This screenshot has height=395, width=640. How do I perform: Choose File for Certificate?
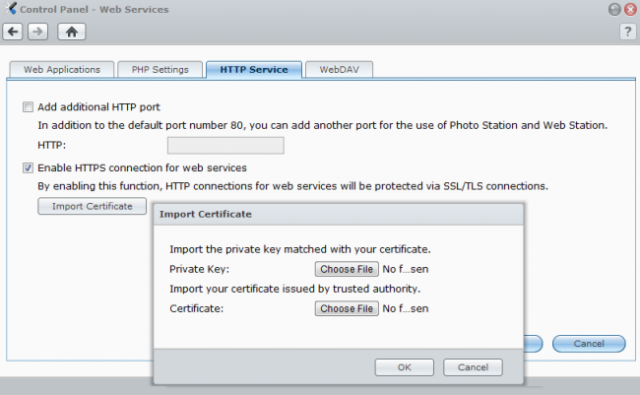(x=347, y=308)
